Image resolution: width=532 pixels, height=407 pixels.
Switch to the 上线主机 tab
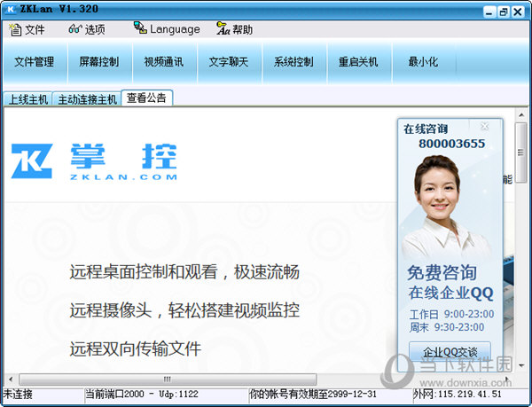point(27,99)
